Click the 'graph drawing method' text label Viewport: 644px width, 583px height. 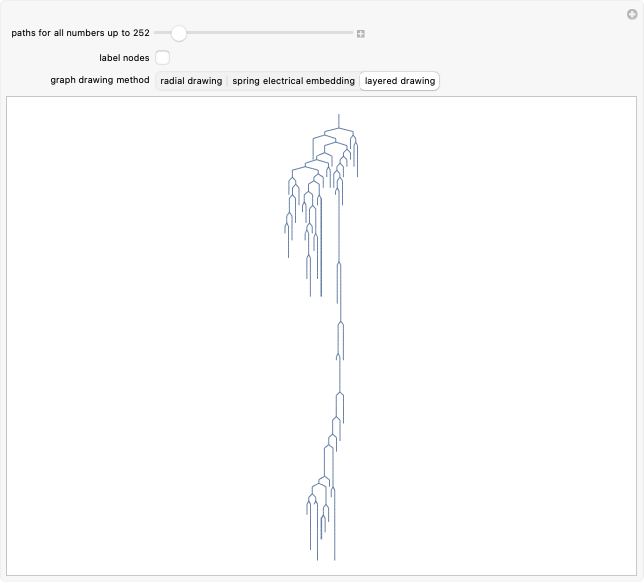click(x=100, y=80)
